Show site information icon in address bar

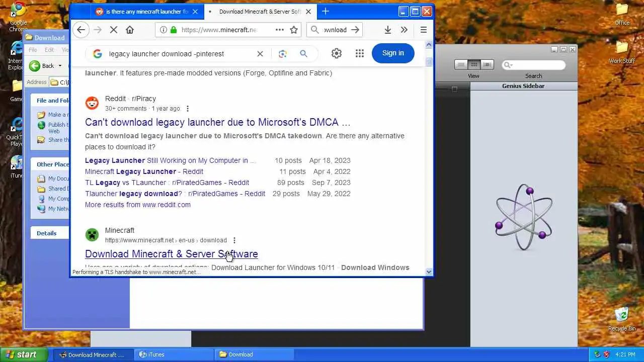(164, 30)
